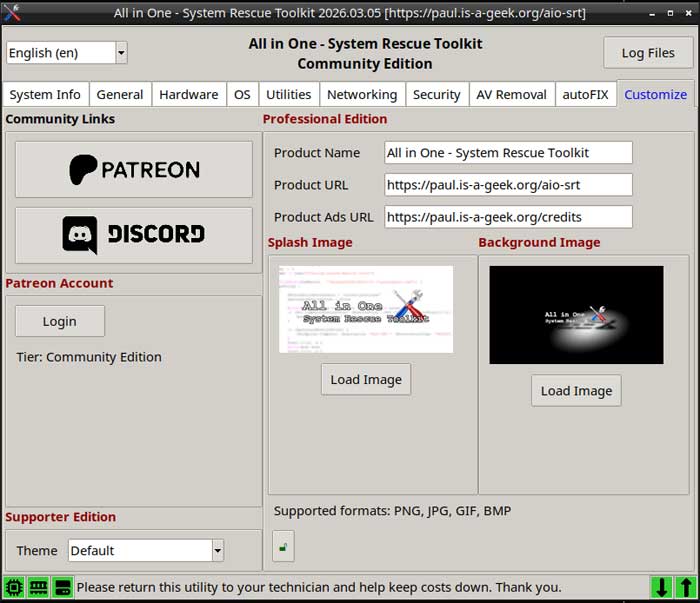Select the Networking tab
The image size is (700, 603).
pos(362,94)
